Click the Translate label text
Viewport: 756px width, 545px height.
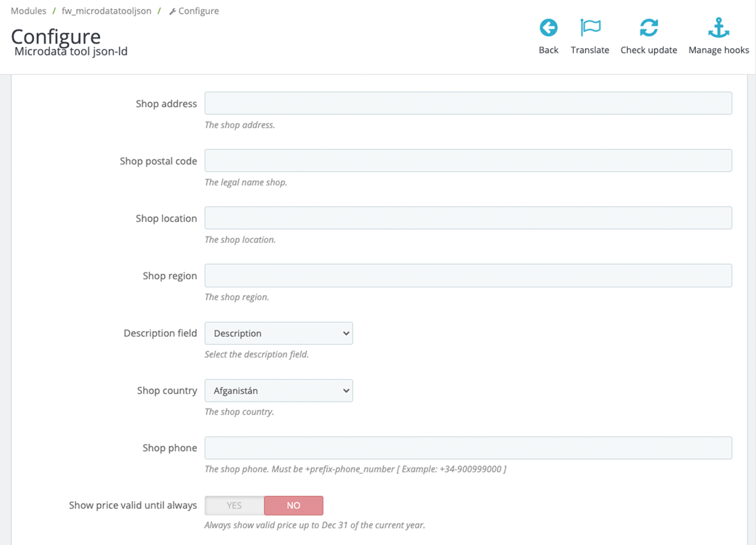[x=590, y=50]
